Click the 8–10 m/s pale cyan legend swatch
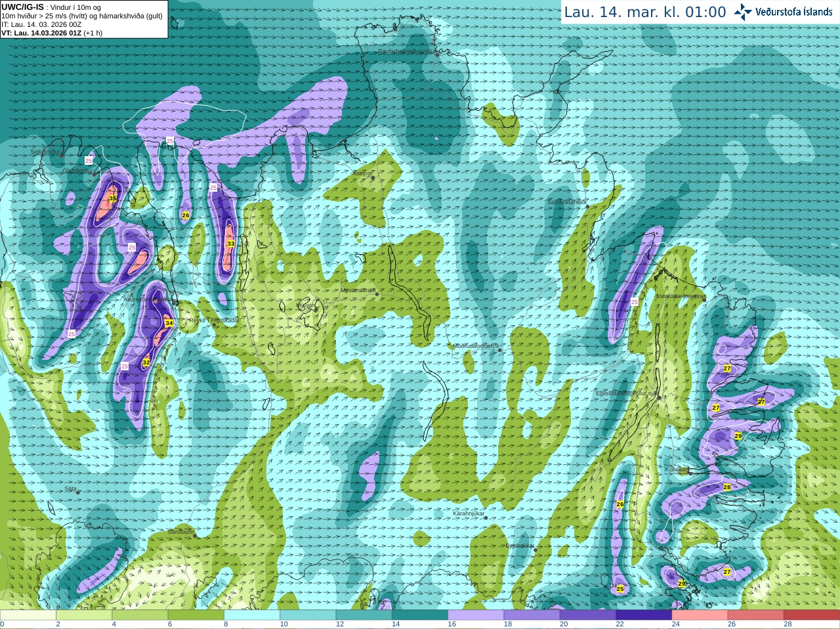This screenshot has height=629, width=840. (252, 615)
